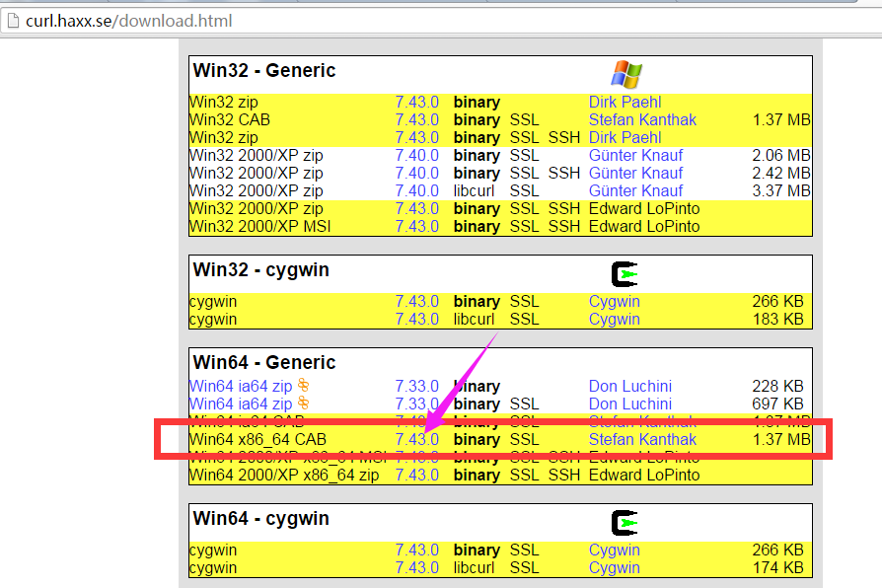Open the 7.33.0 link in the 228 KB row
Image resolution: width=882 pixels, height=588 pixels.
click(x=416, y=387)
